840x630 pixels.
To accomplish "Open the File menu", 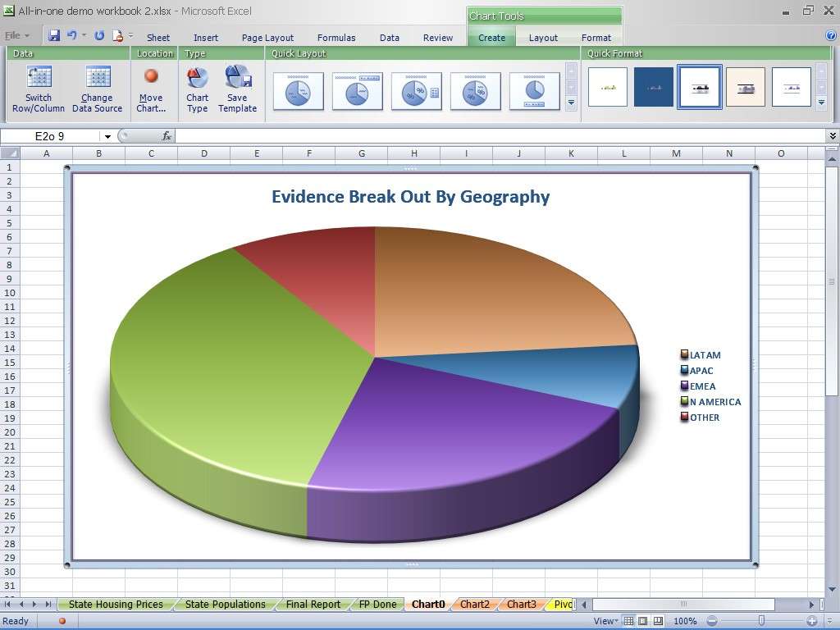I will click(16, 36).
